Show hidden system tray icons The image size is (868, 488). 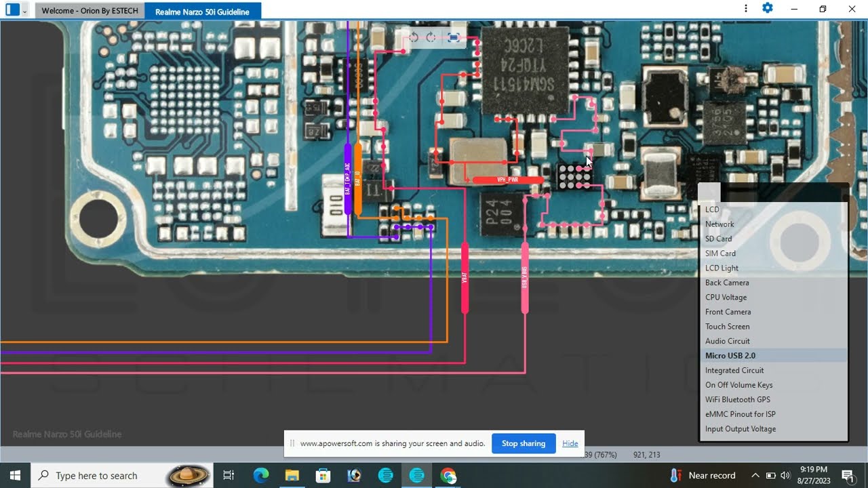point(755,475)
